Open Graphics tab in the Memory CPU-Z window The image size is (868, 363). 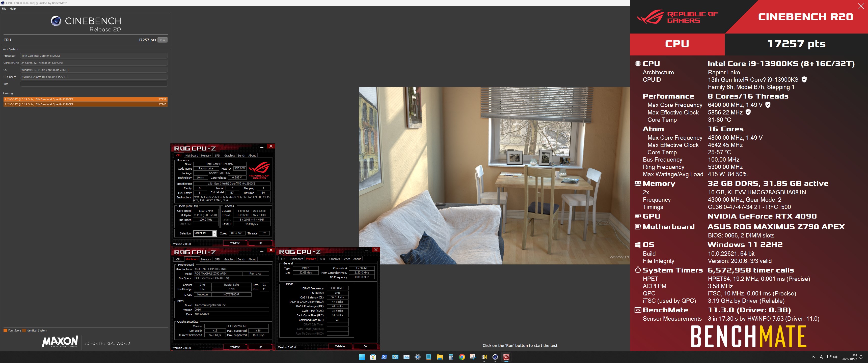(x=334, y=259)
